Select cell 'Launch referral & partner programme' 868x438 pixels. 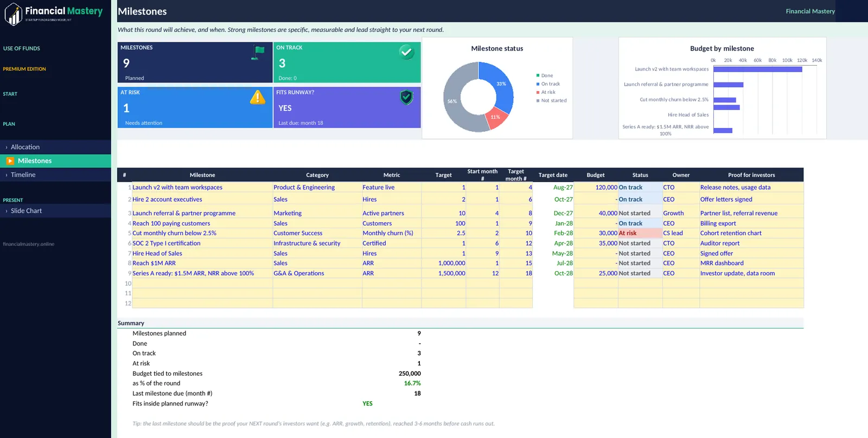coord(202,214)
